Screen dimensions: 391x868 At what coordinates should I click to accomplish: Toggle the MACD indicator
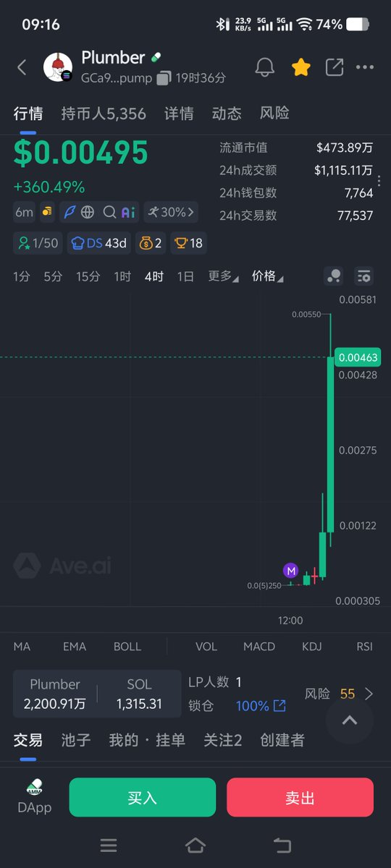coord(259,647)
